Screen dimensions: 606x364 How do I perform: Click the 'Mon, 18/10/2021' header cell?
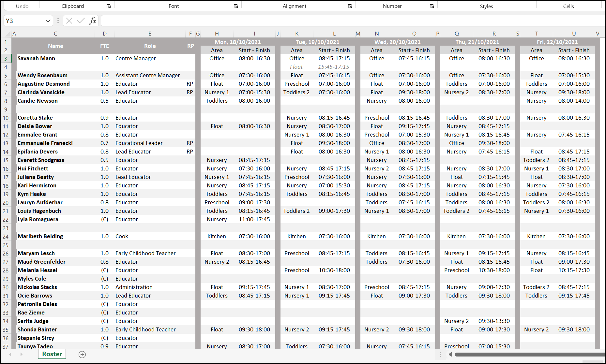pyautogui.click(x=238, y=42)
